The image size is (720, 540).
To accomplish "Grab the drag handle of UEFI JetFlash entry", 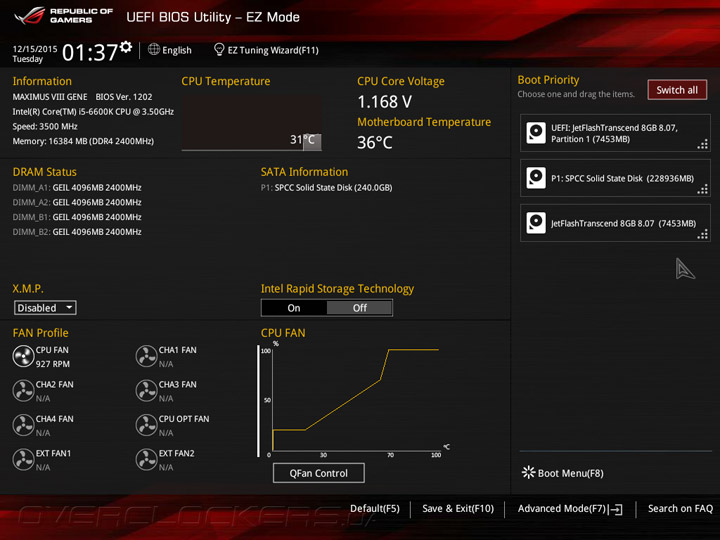I will 703,145.
